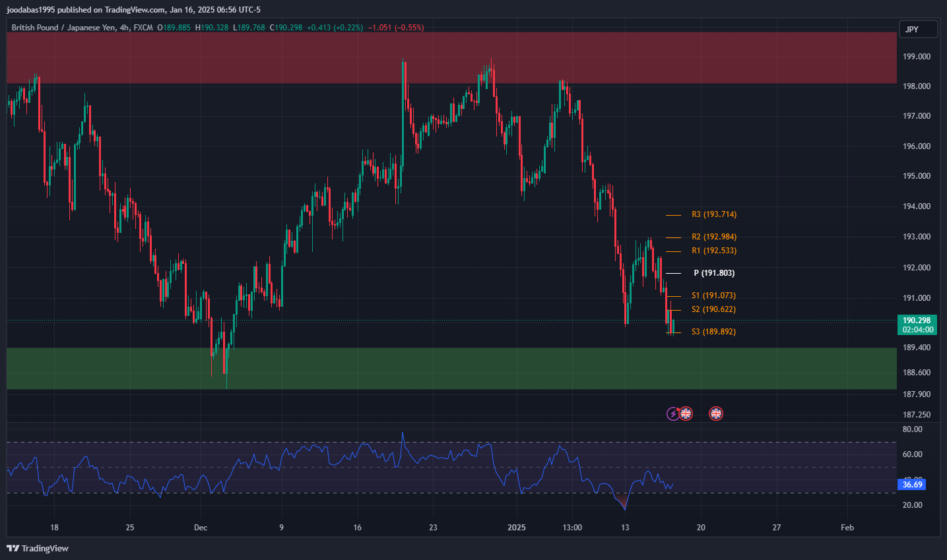Screen dimensions: 947x560
Task: Select the S3 (189.892) pivot label
Action: click(713, 332)
